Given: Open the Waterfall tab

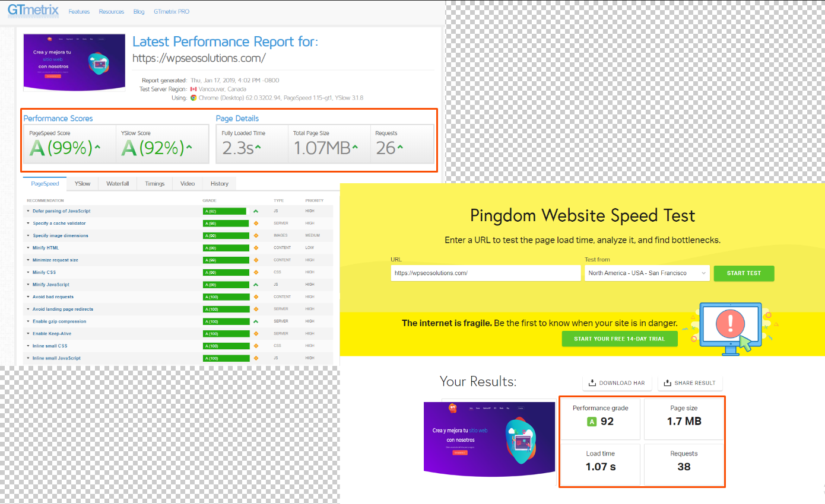Looking at the screenshot, I should pos(118,184).
